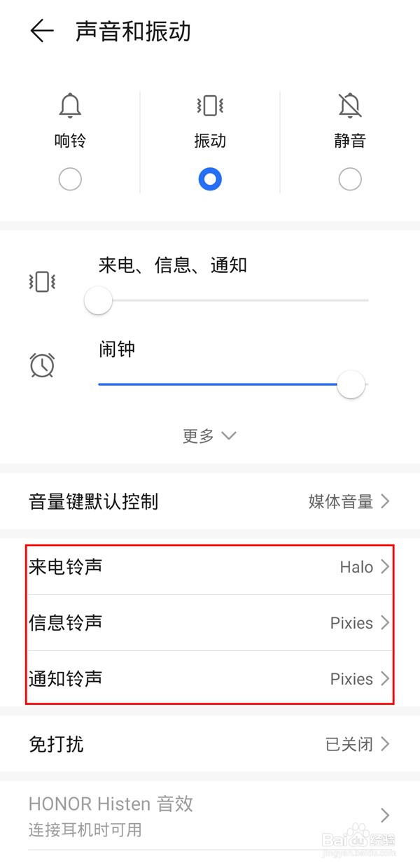Tap the 免打扰 do-not-disturb entry
Image resolution: width=420 pixels, height=868 pixels.
pyautogui.click(x=210, y=743)
